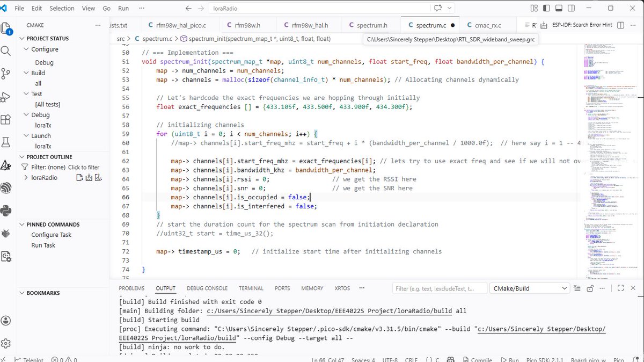The height and width of the screenshot is (362, 644).
Task: Click the loraRadio command center search box
Action: [319, 9]
